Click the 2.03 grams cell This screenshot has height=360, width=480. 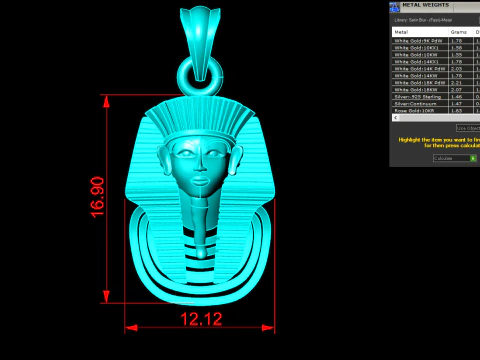pyautogui.click(x=461, y=69)
